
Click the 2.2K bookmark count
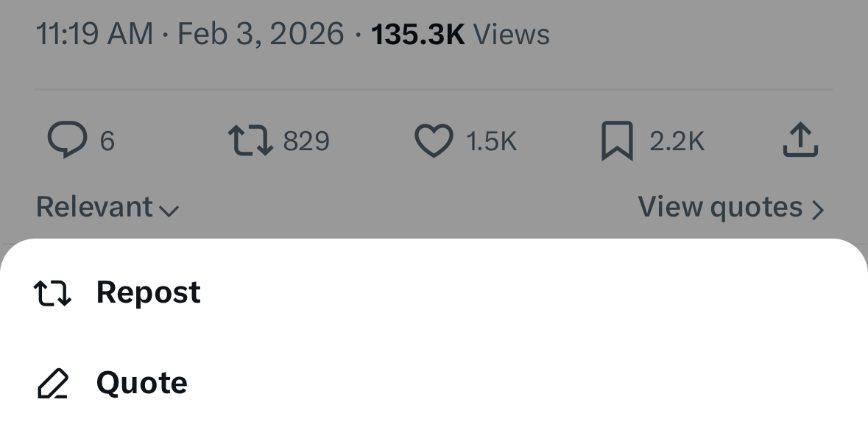(x=677, y=140)
